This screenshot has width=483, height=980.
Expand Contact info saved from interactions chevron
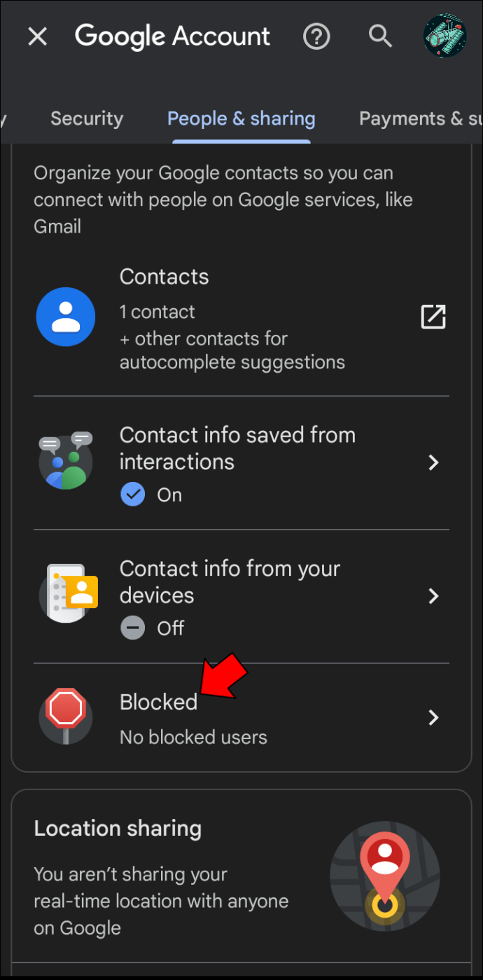tap(434, 462)
